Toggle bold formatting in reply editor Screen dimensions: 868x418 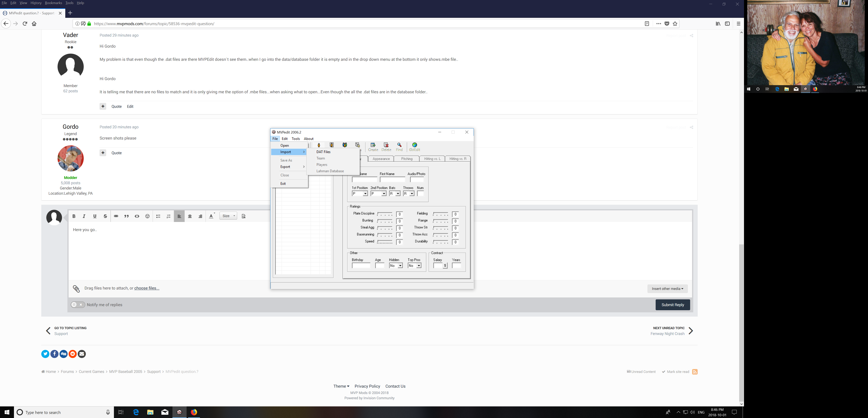coord(74,216)
